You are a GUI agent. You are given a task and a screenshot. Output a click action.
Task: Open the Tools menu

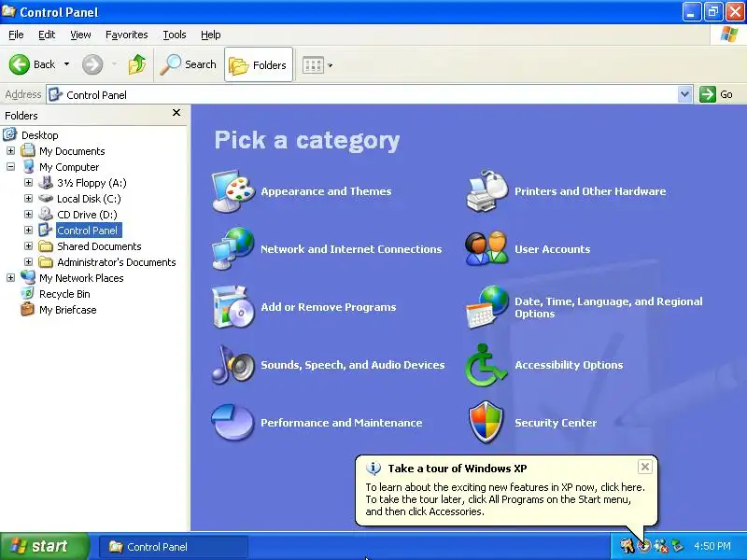[x=175, y=35]
